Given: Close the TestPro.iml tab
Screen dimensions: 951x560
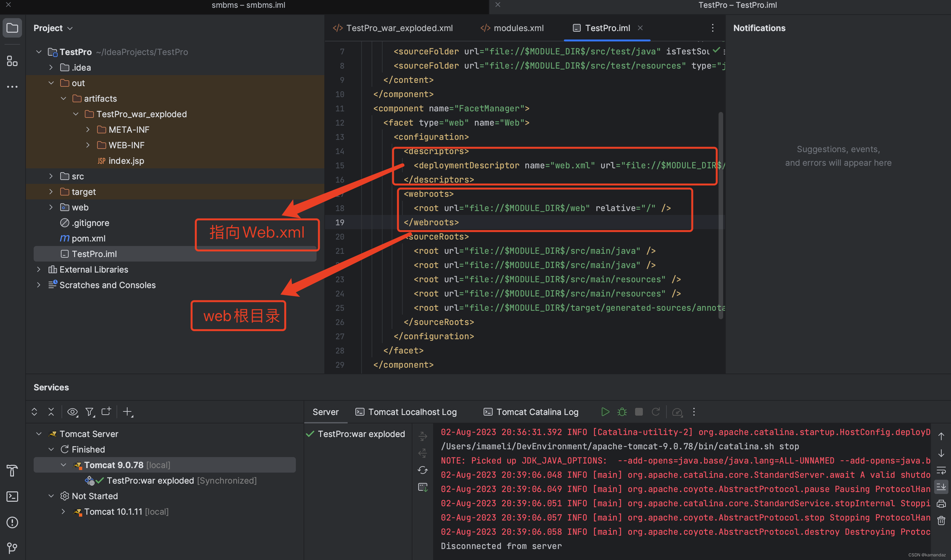Looking at the screenshot, I should click(640, 28).
